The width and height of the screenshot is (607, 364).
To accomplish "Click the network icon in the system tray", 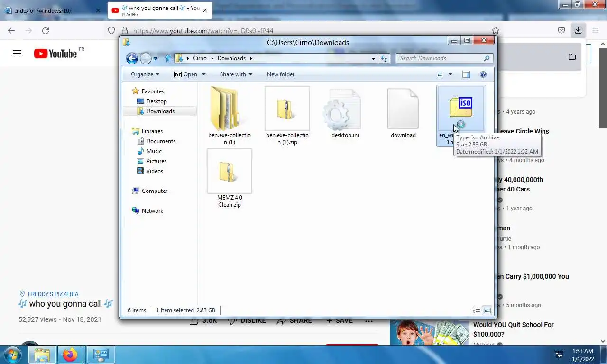I will pyautogui.click(x=559, y=355).
